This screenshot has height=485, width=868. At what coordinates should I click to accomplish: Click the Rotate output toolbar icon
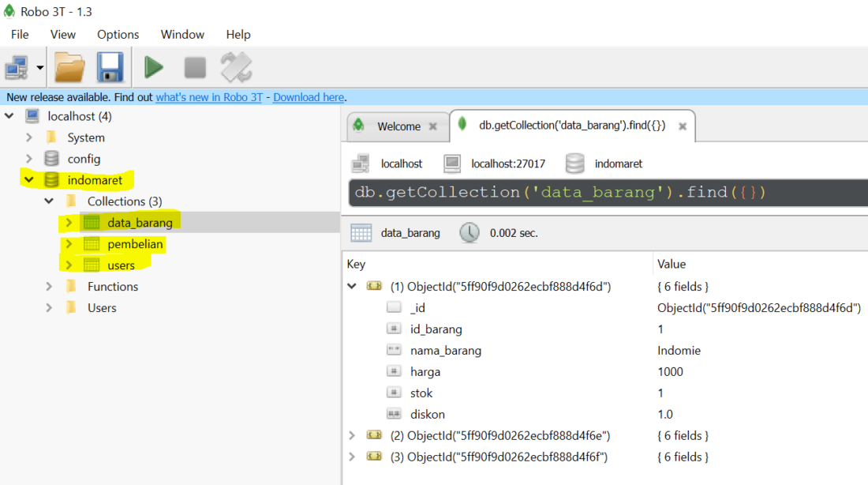[236, 68]
